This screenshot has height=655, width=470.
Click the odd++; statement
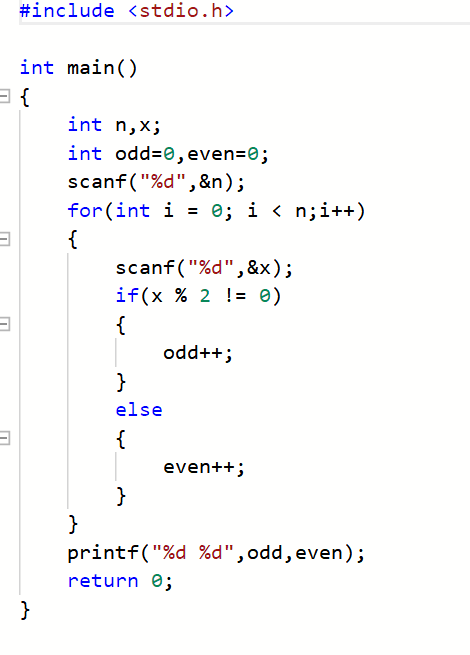click(x=198, y=353)
